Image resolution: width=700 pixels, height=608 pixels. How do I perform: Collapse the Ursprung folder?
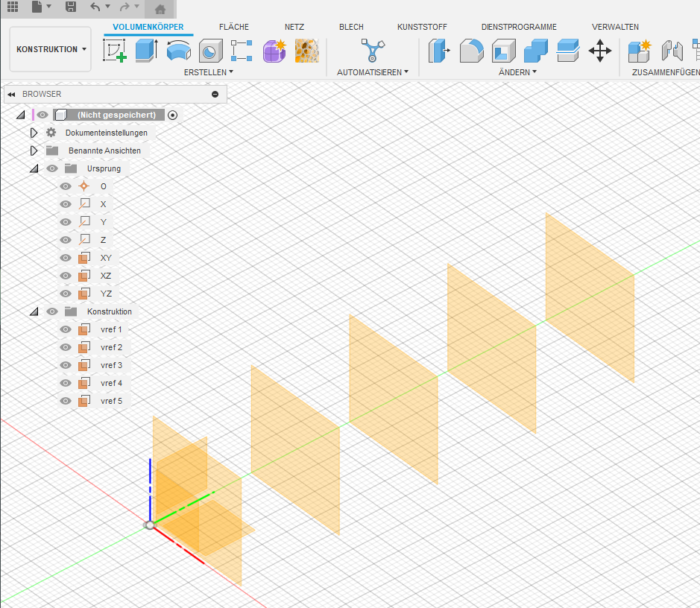point(34,168)
